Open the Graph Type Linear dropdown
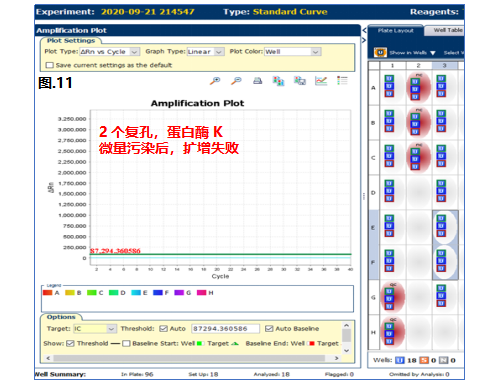500x385 pixels. (205, 52)
